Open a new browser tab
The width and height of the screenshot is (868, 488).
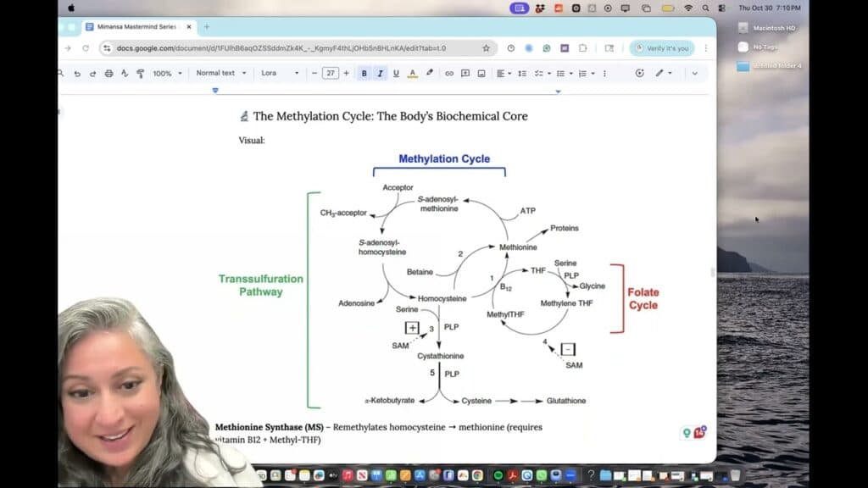(x=206, y=26)
